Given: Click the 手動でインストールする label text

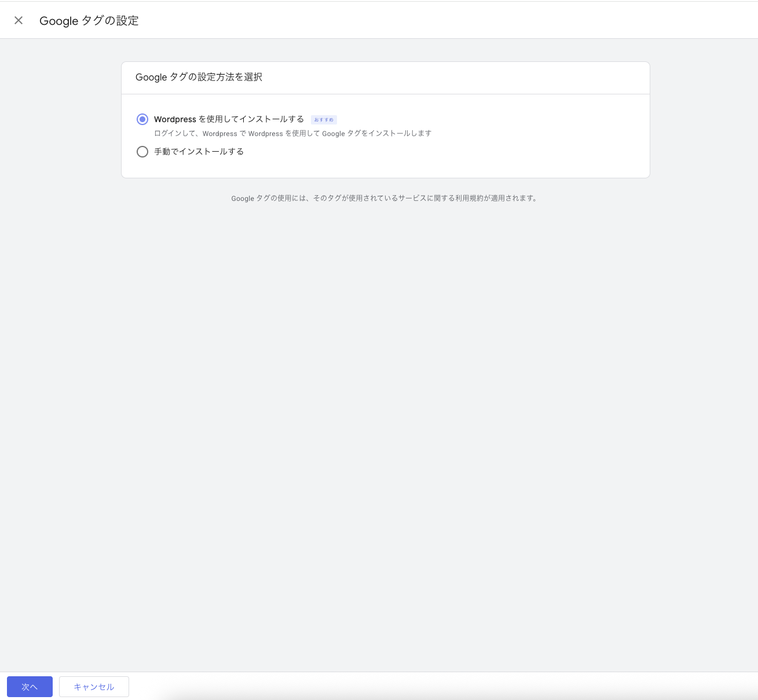Looking at the screenshot, I should click(x=199, y=152).
